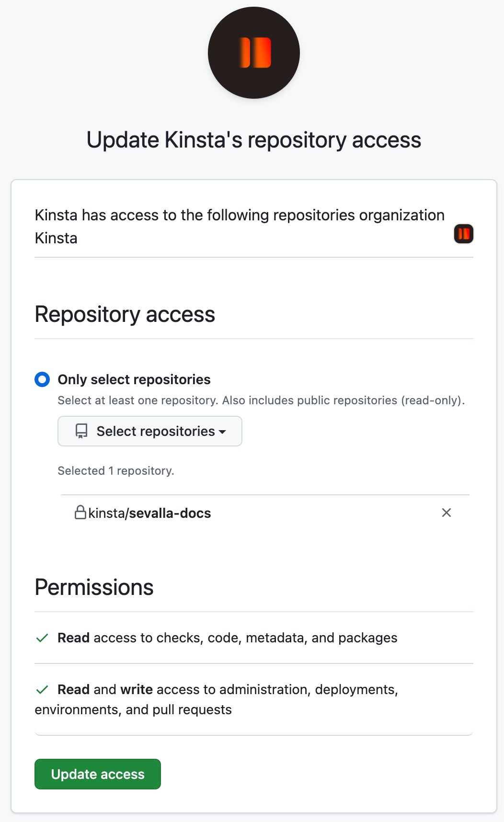The height and width of the screenshot is (822, 504).
Task: Click the chevron on Select repositories button
Action: click(222, 432)
